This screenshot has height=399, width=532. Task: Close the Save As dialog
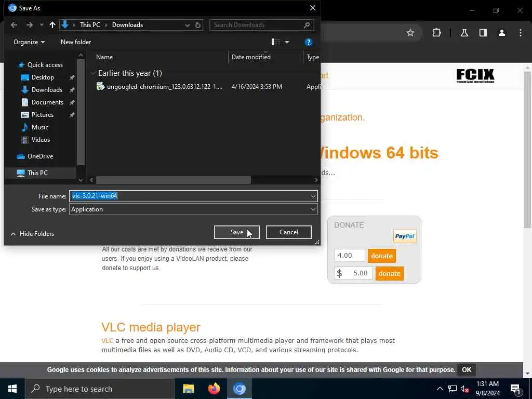(x=312, y=8)
